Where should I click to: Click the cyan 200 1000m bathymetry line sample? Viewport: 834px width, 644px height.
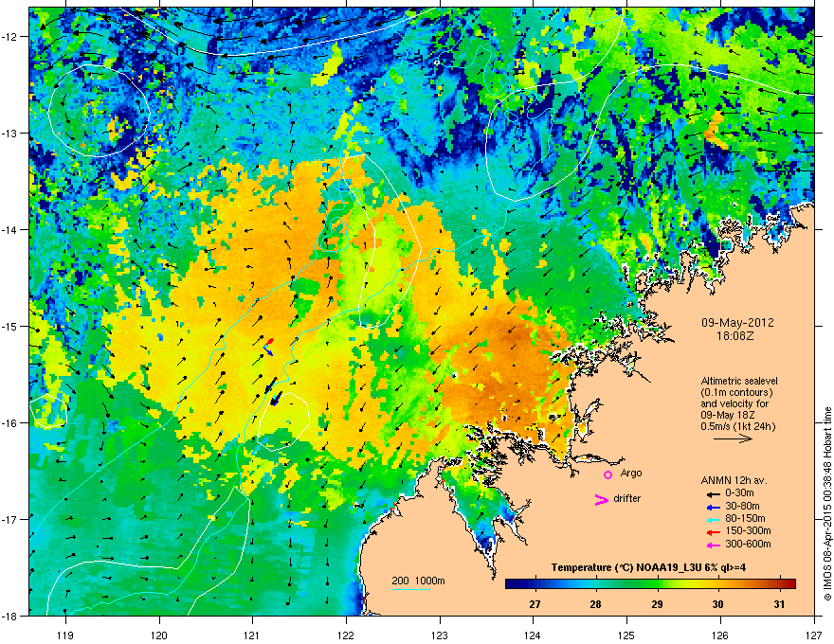coord(411,589)
